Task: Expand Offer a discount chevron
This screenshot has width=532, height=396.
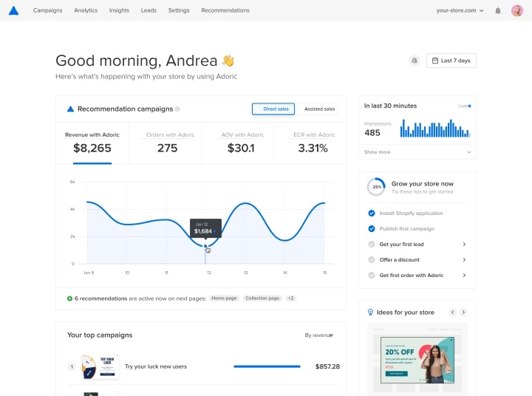Action: pos(464,260)
